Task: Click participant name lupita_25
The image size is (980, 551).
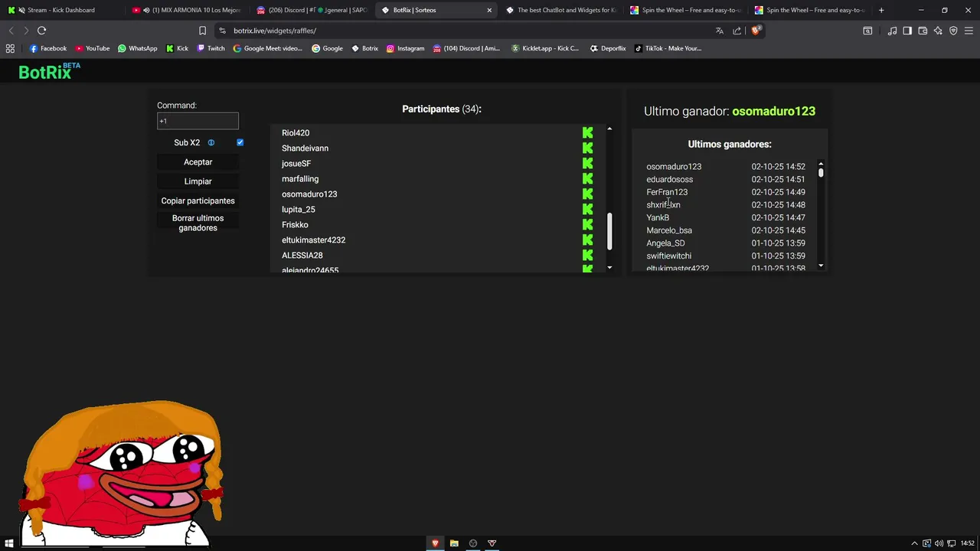Action: [x=299, y=210]
